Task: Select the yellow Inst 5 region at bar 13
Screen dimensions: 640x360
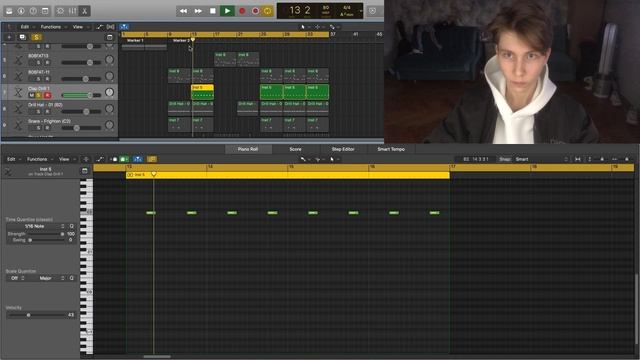Action: tap(202, 92)
